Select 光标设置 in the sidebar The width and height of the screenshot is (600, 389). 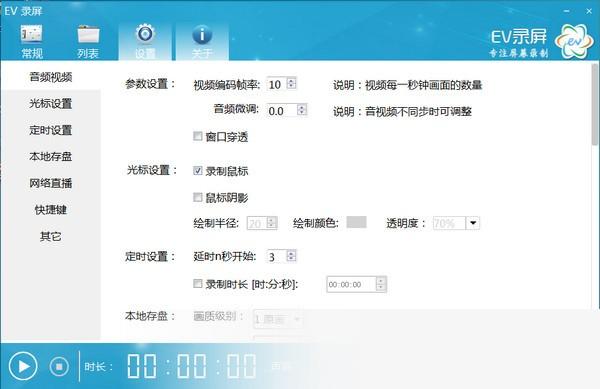pos(51,104)
